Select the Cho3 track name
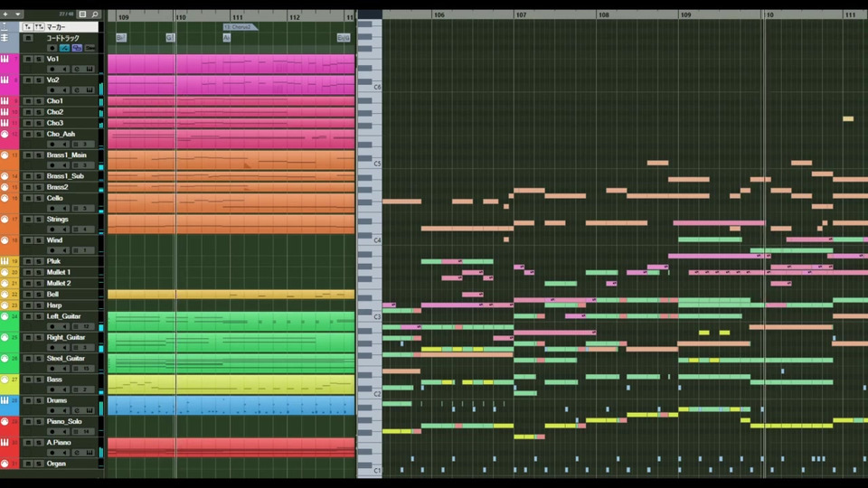Viewport: 868px width, 488px height. point(55,123)
